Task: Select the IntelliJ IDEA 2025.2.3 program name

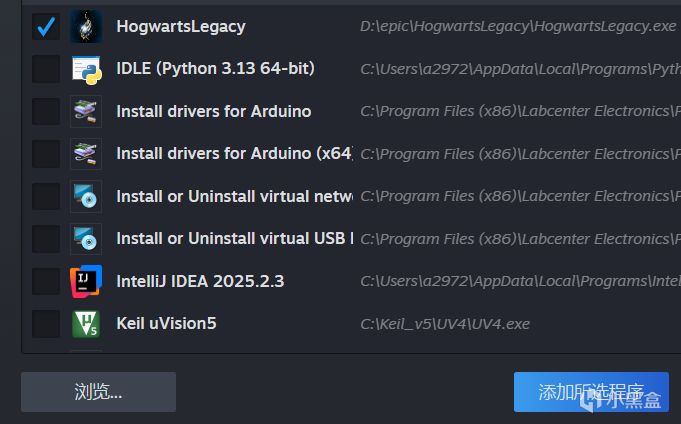Action: coord(200,281)
